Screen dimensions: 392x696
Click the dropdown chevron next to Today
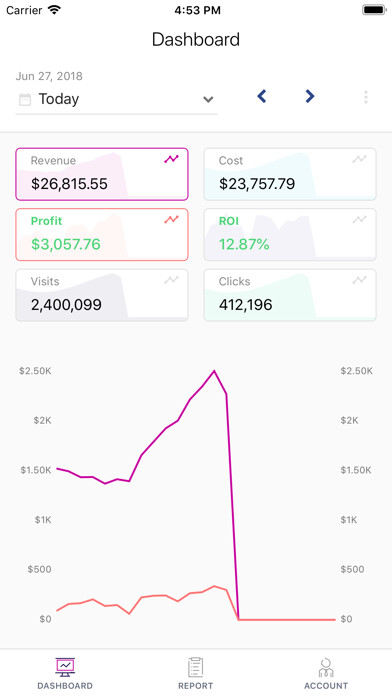click(208, 99)
